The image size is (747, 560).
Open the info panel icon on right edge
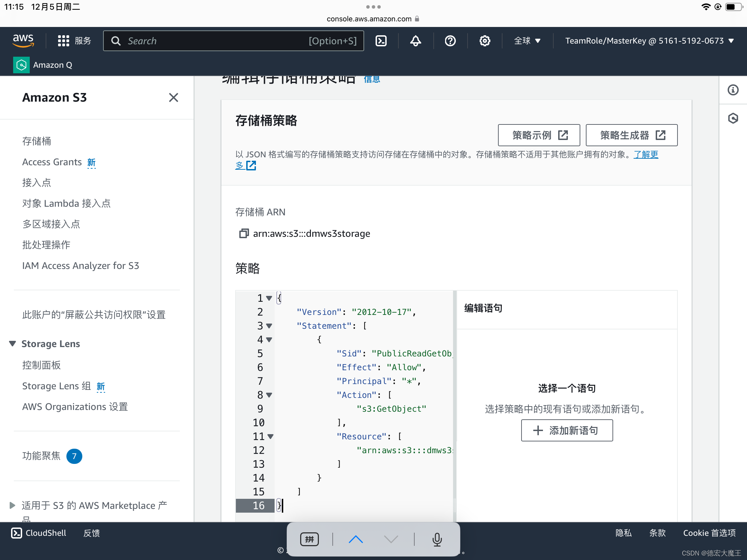click(733, 90)
